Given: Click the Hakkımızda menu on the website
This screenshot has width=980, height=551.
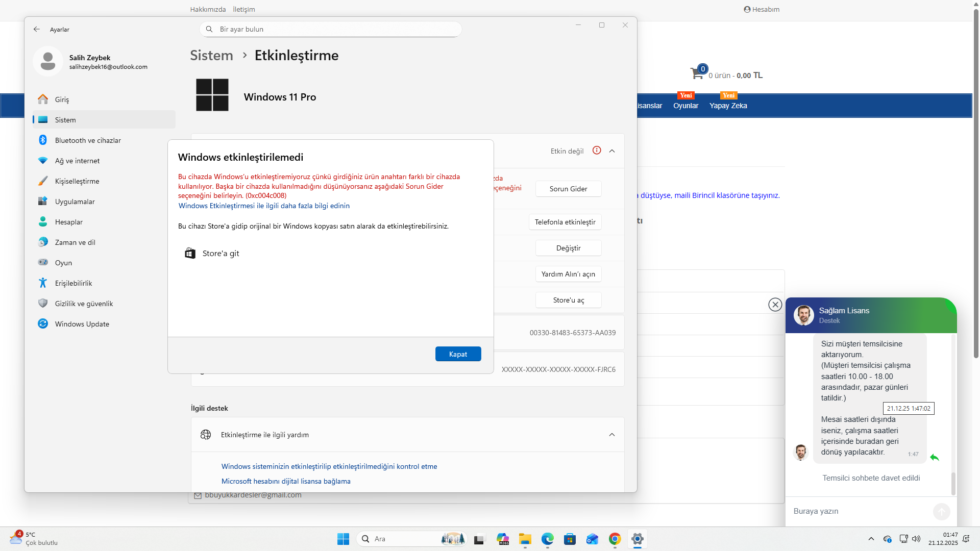Looking at the screenshot, I should [x=208, y=9].
